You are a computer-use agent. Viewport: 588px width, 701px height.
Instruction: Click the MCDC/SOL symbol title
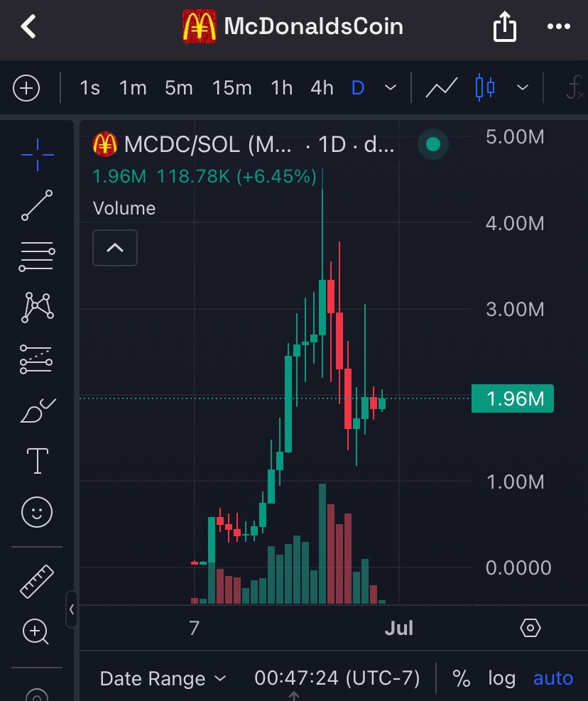208,144
